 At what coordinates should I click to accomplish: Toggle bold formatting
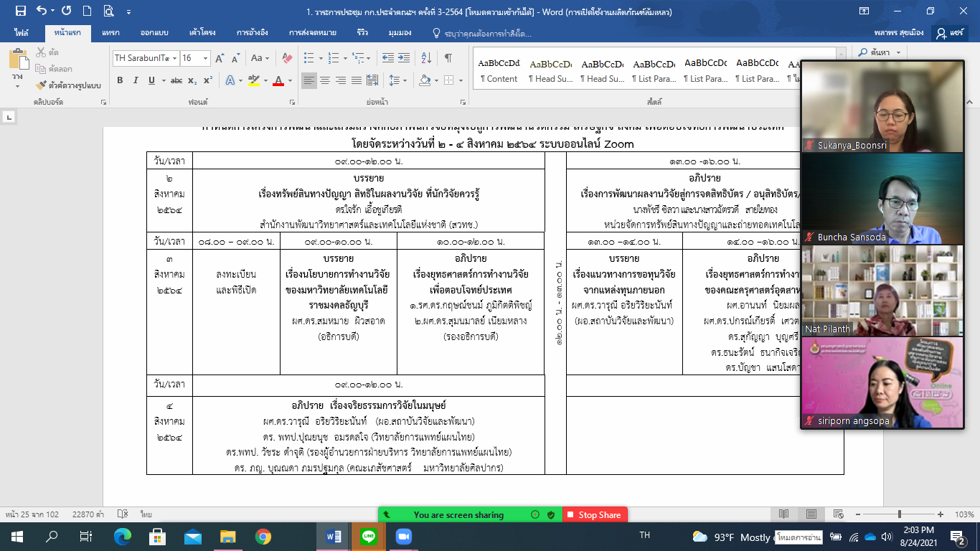(121, 80)
